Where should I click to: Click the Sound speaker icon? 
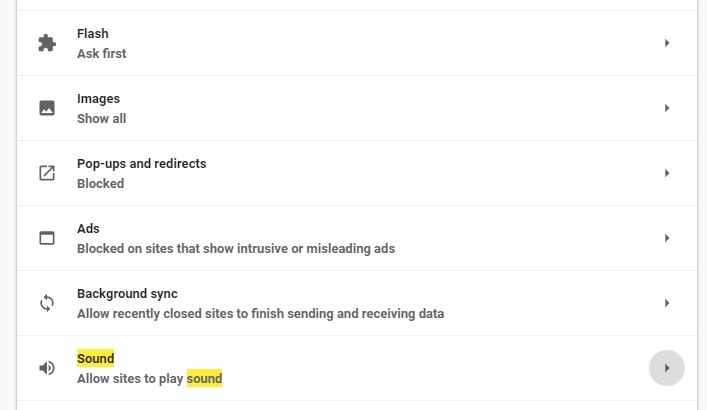pos(47,368)
